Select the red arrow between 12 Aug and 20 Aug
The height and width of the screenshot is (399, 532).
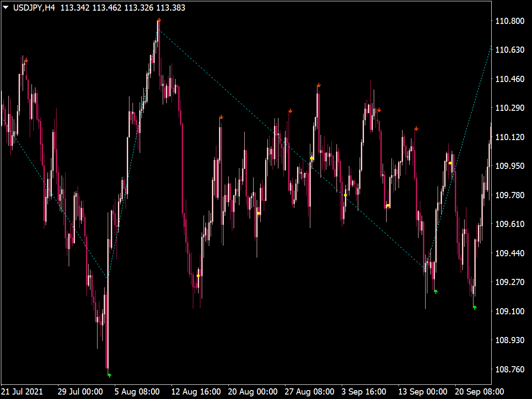click(221, 117)
